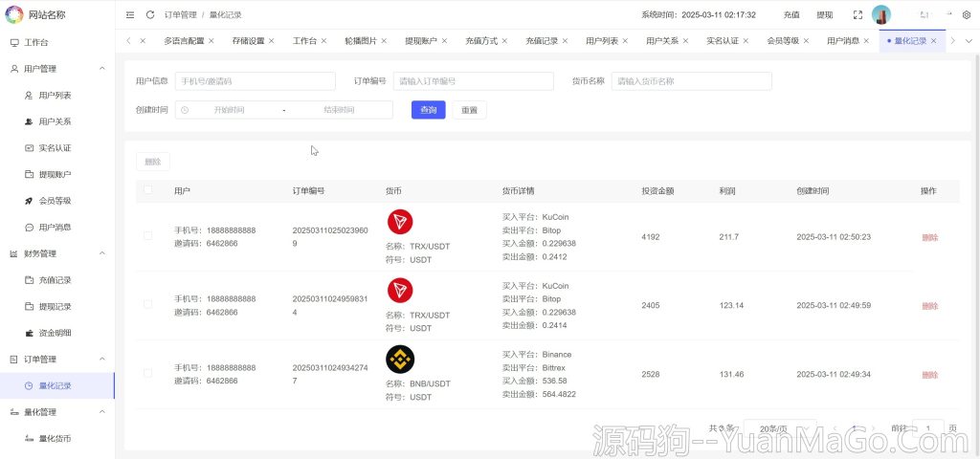Close the 多语言配置 tab

[212, 40]
